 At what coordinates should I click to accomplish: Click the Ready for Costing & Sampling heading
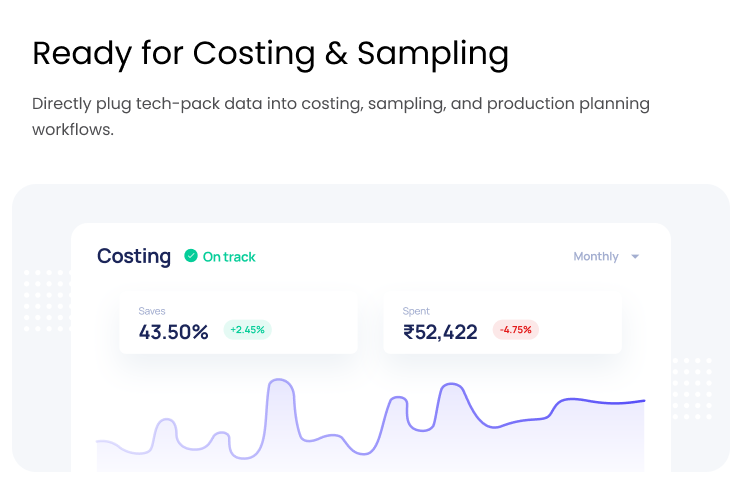(x=270, y=53)
